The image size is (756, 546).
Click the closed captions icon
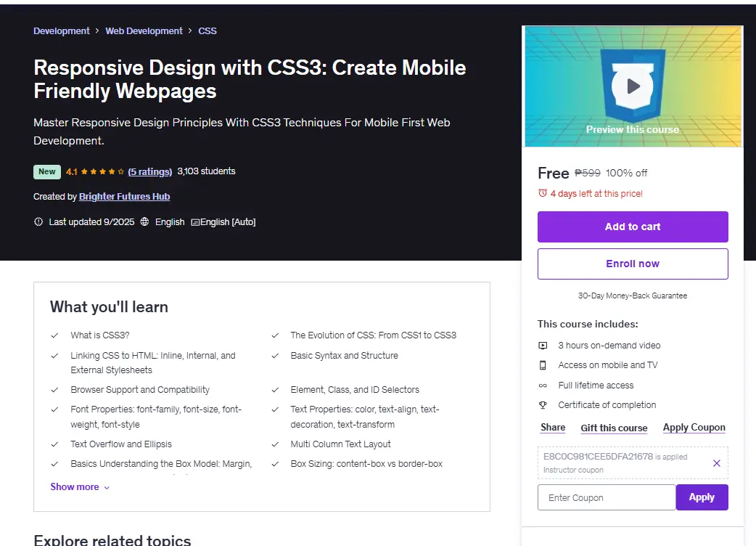[195, 222]
